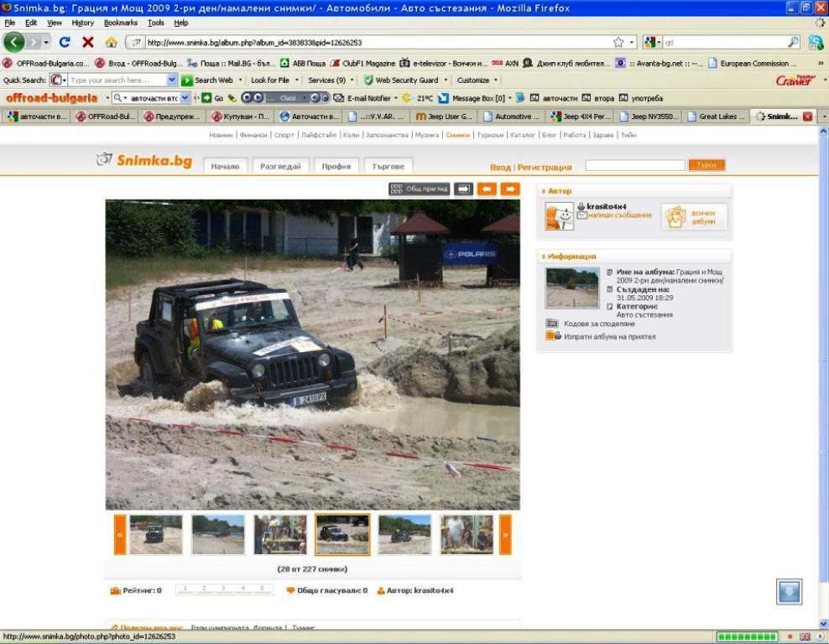The height and width of the screenshot is (644, 829).
Task: Click the krasito4x4 author name
Action: click(607, 206)
